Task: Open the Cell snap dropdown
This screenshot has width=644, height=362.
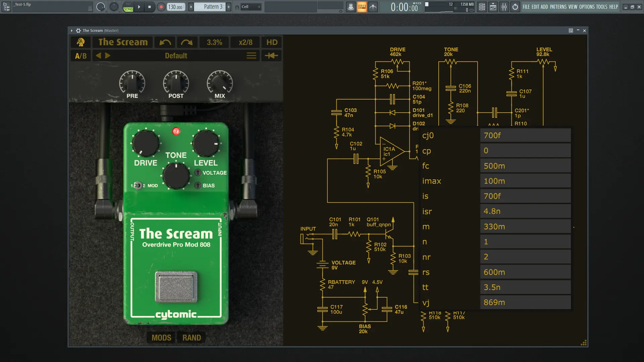Action: (251, 7)
